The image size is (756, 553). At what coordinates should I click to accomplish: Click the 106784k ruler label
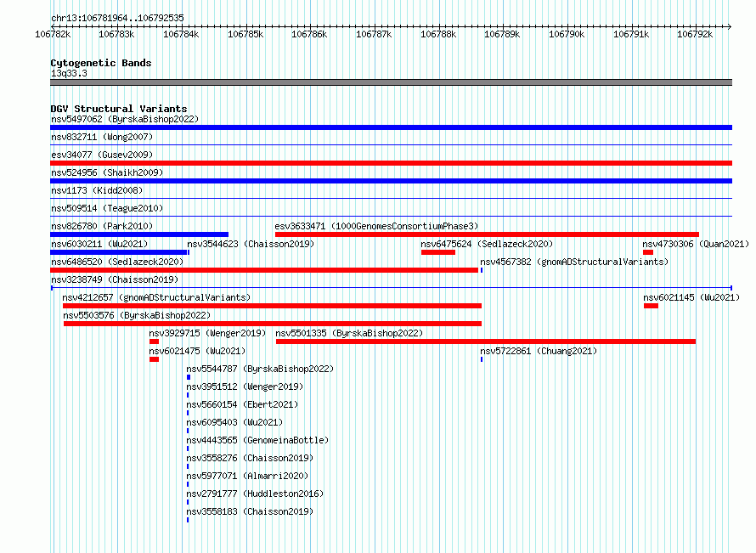click(181, 34)
